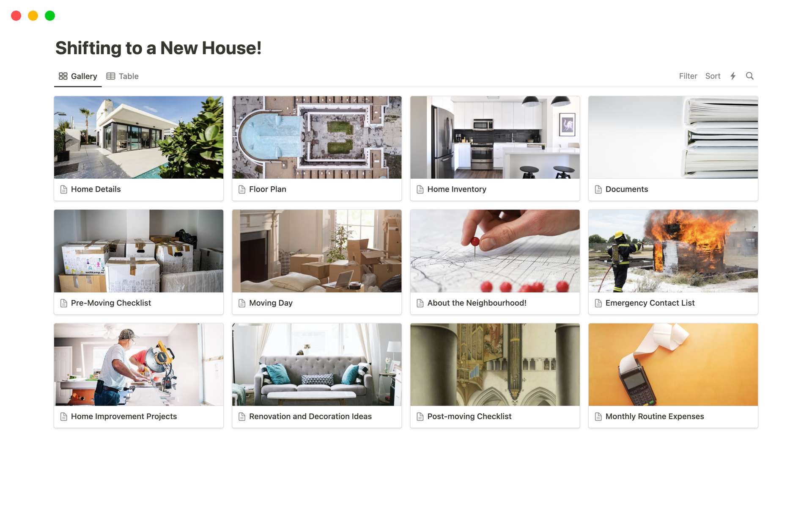Open the Floor Plan document icon
The image size is (812, 508).
pos(242,189)
